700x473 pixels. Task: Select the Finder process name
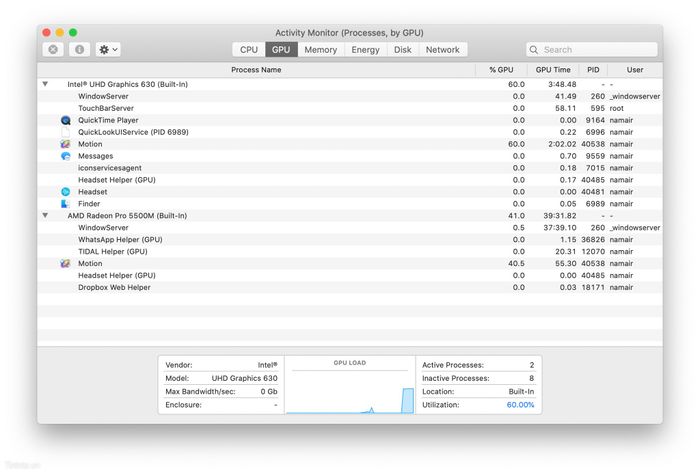coord(89,204)
